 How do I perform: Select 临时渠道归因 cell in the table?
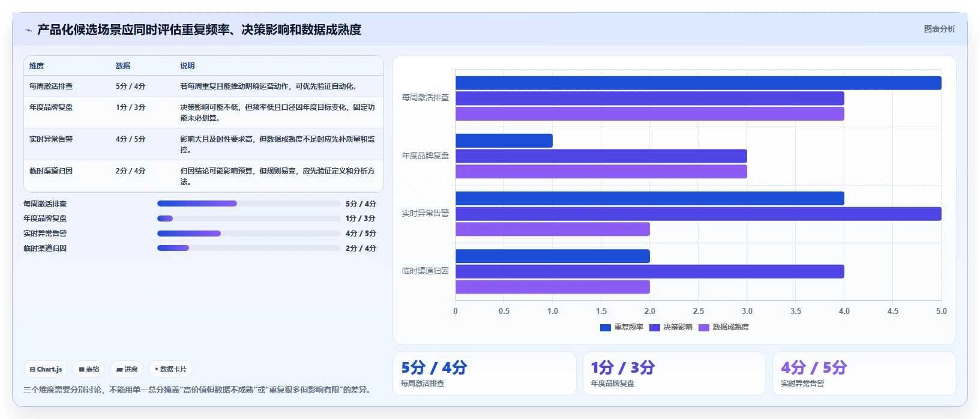pos(51,171)
